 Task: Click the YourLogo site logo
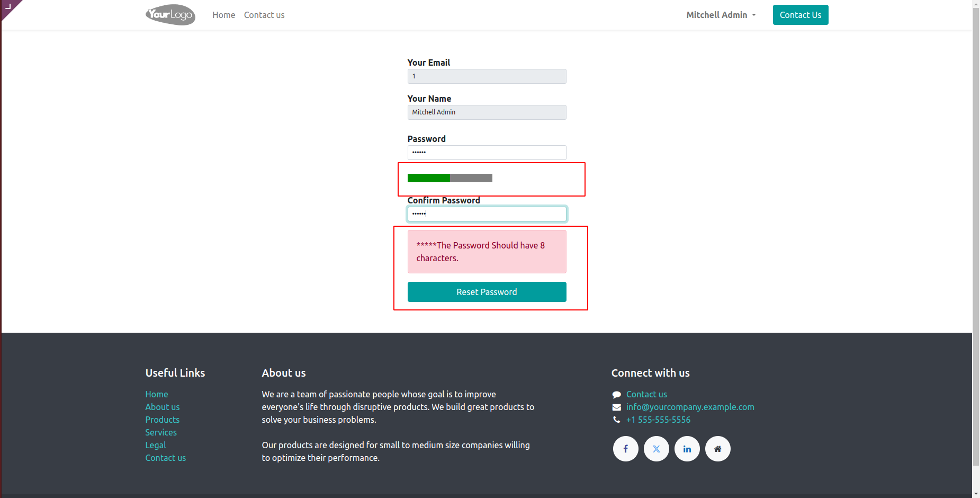click(170, 15)
